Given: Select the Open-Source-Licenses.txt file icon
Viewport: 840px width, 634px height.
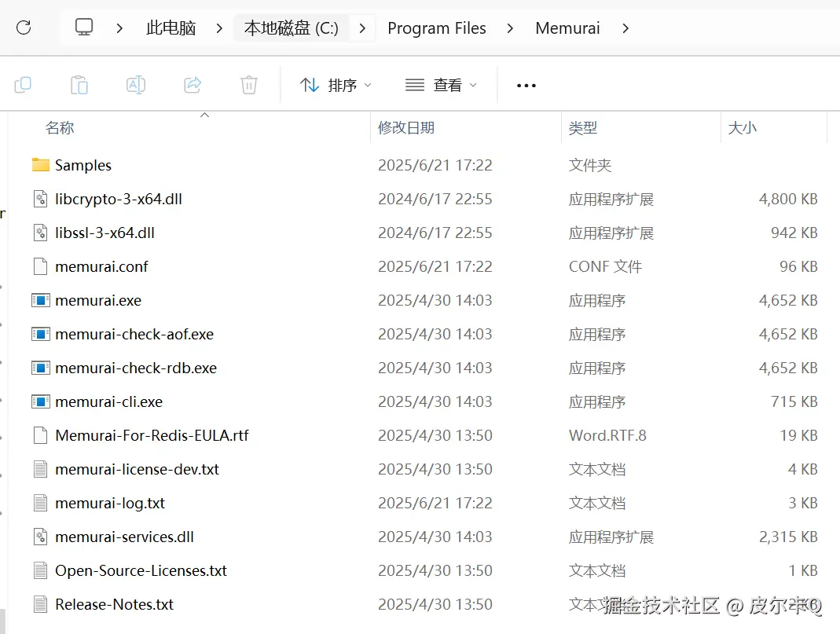Looking at the screenshot, I should pyautogui.click(x=41, y=570).
